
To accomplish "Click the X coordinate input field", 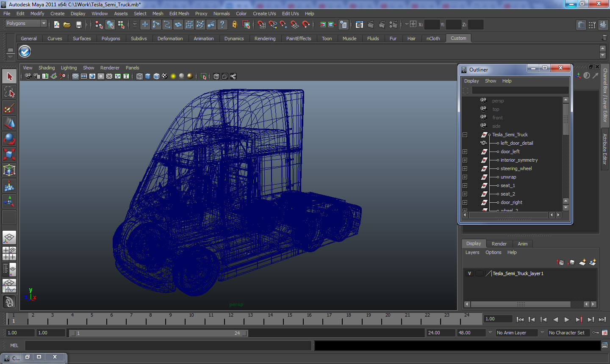I will point(432,25).
